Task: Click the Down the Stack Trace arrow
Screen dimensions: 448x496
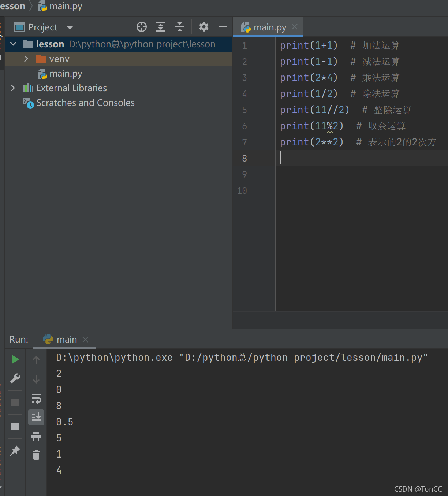Action: click(36, 379)
